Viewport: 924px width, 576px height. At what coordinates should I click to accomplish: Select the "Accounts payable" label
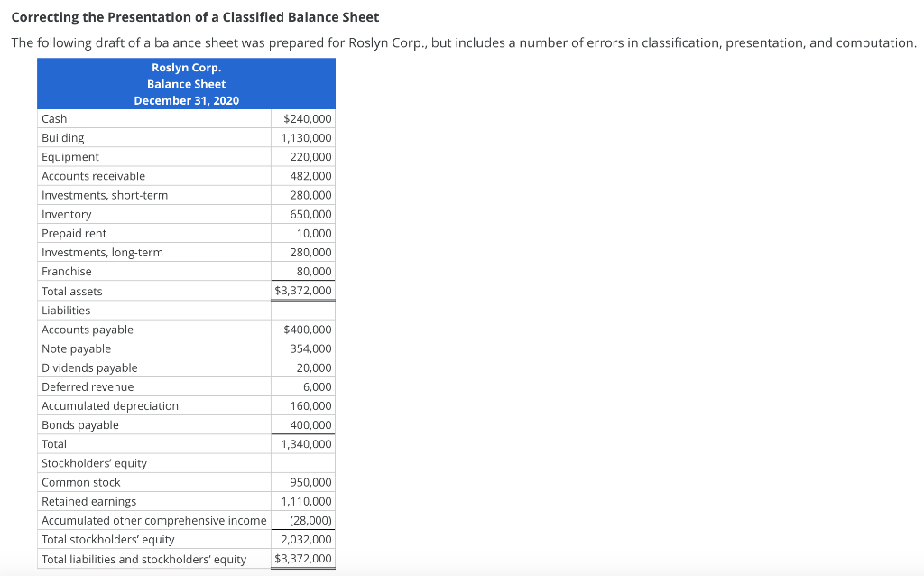tap(88, 330)
